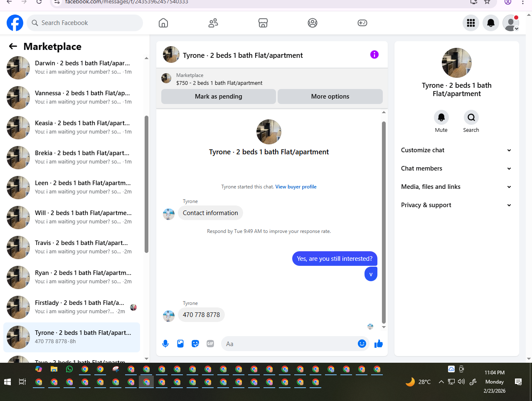Choose a GIF icon
Viewport: 532px width, 401px height.
pyautogui.click(x=210, y=344)
